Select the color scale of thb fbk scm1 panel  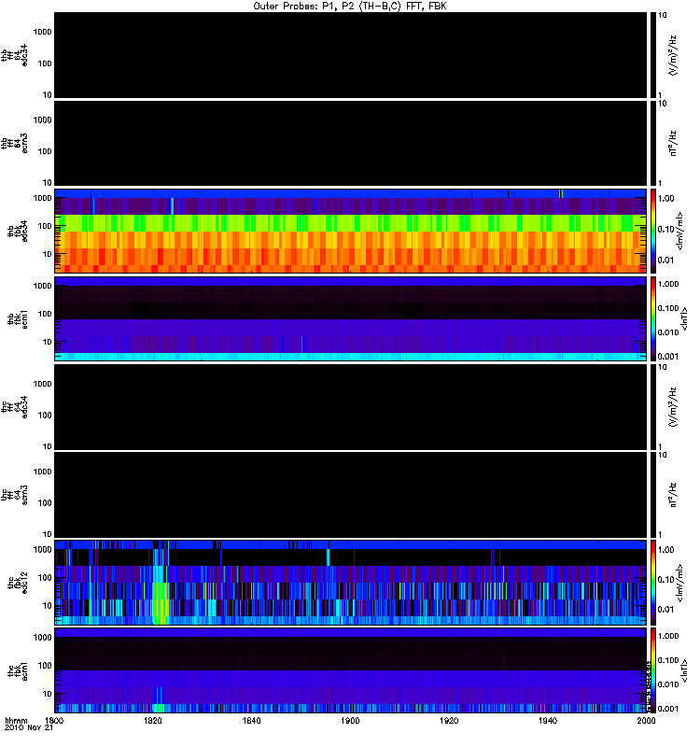[653, 317]
